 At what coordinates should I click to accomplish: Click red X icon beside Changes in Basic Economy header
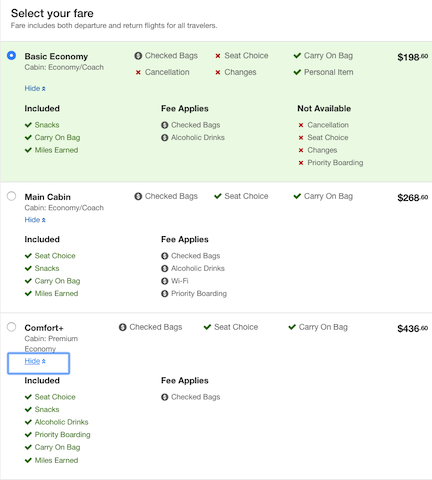click(218, 72)
